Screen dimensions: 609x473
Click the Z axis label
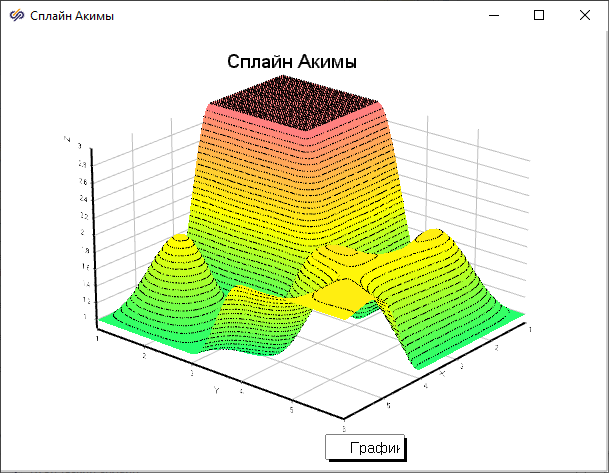click(x=67, y=138)
